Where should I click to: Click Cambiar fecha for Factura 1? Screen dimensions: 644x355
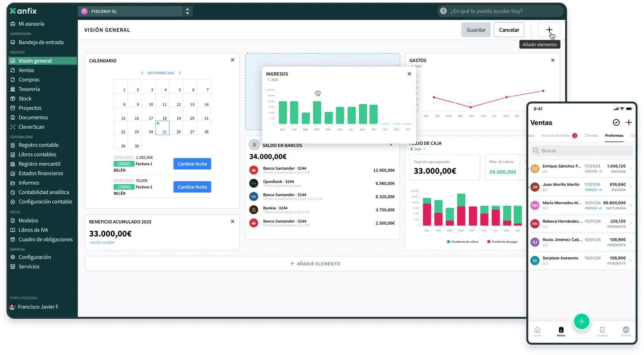click(x=192, y=164)
